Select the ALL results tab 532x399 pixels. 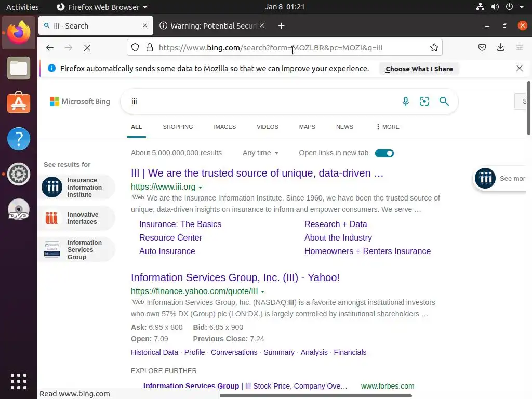pyautogui.click(x=137, y=127)
